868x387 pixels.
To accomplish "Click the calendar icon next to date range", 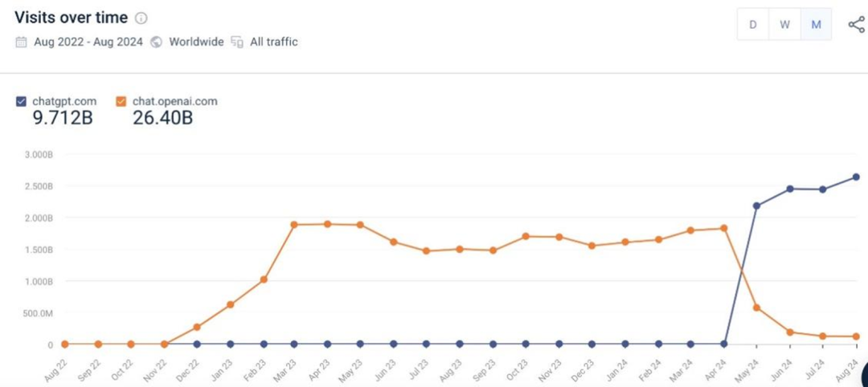I will pos(21,42).
